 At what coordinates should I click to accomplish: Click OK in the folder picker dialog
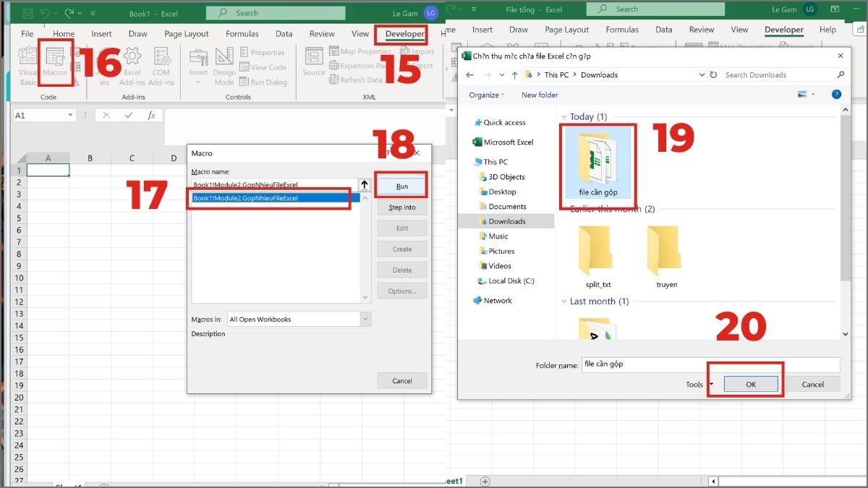pos(751,385)
